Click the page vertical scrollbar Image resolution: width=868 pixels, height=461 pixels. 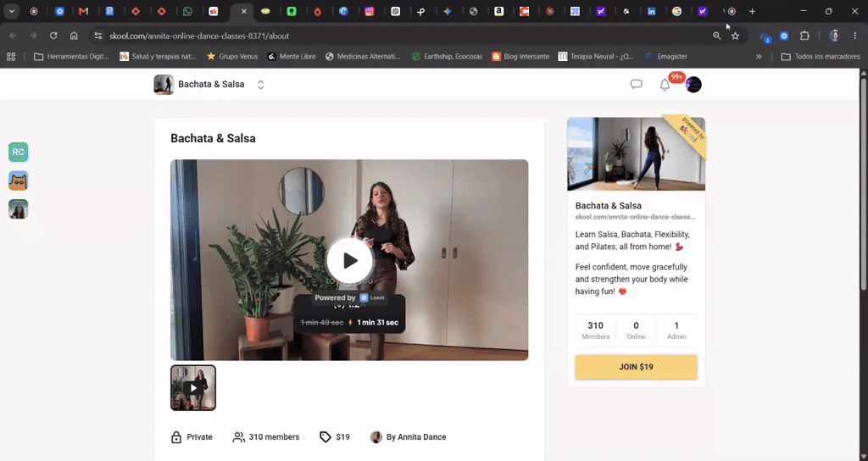click(x=864, y=183)
